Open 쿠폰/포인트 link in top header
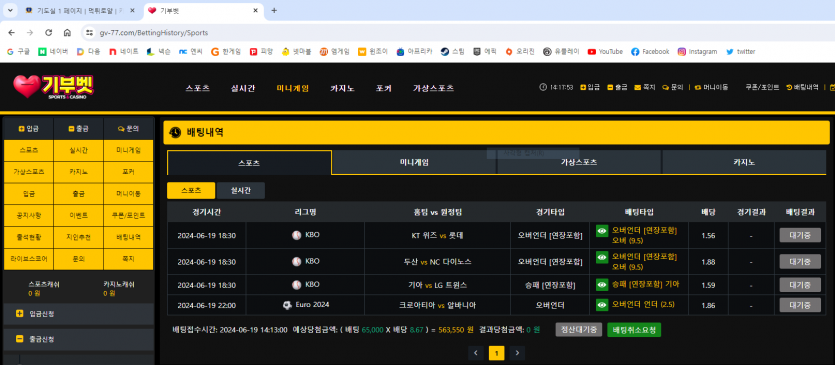 [x=762, y=87]
